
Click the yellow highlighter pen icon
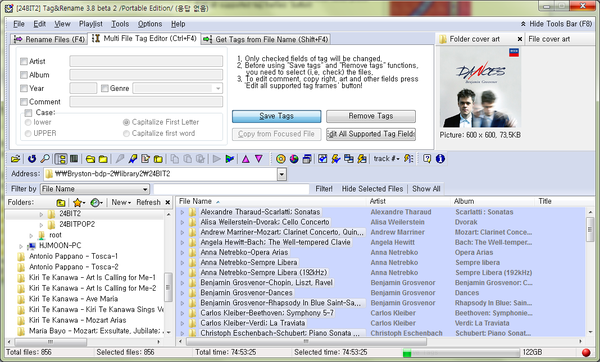point(133,159)
